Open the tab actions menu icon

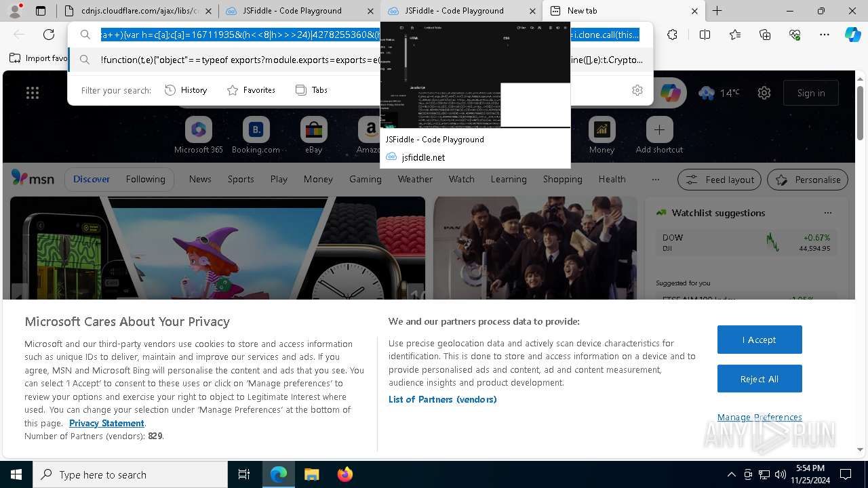[41, 11]
